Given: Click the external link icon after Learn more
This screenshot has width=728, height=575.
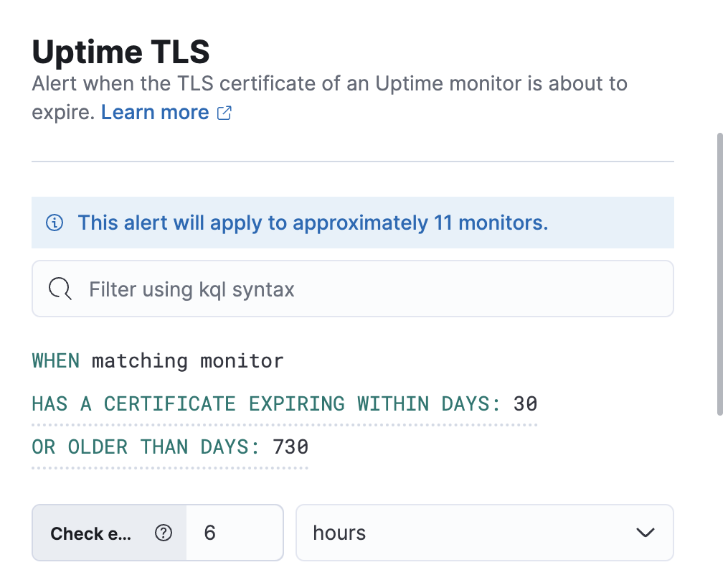Looking at the screenshot, I should click(x=224, y=113).
